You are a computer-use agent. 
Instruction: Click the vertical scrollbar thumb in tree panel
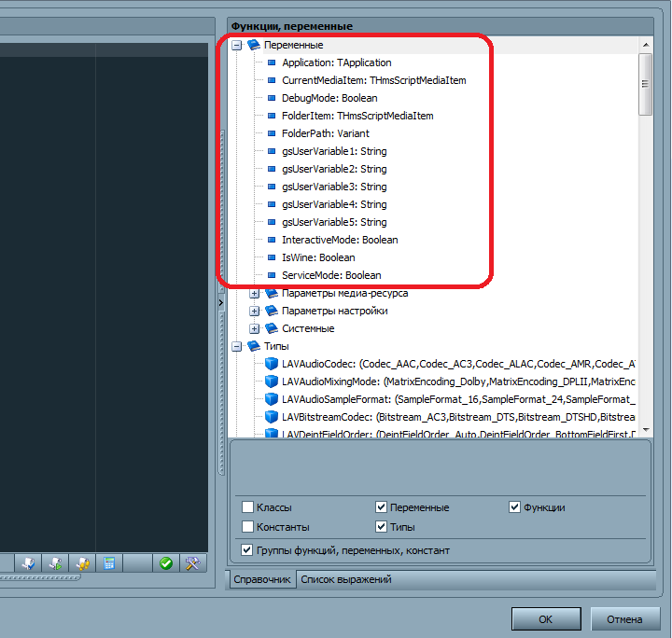click(645, 84)
